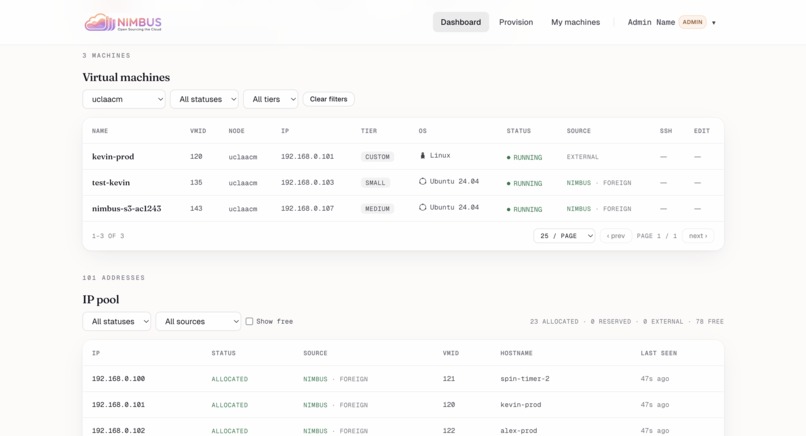
Task: Open the IP pool All statuses dropdown
Action: tap(117, 321)
